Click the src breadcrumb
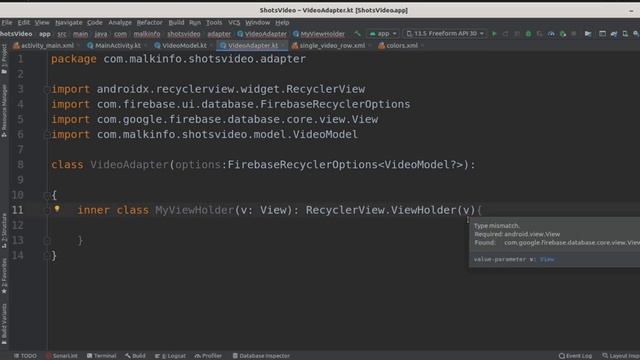Viewport: 640px width, 360px height. pyautogui.click(x=62, y=34)
